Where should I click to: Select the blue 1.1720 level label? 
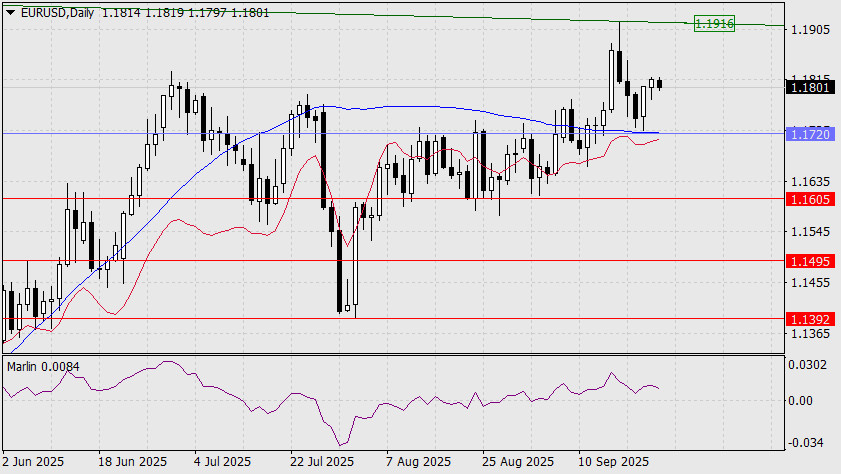(x=809, y=133)
